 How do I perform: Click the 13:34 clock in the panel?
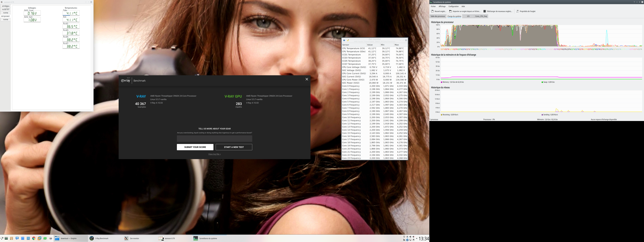coord(424,239)
